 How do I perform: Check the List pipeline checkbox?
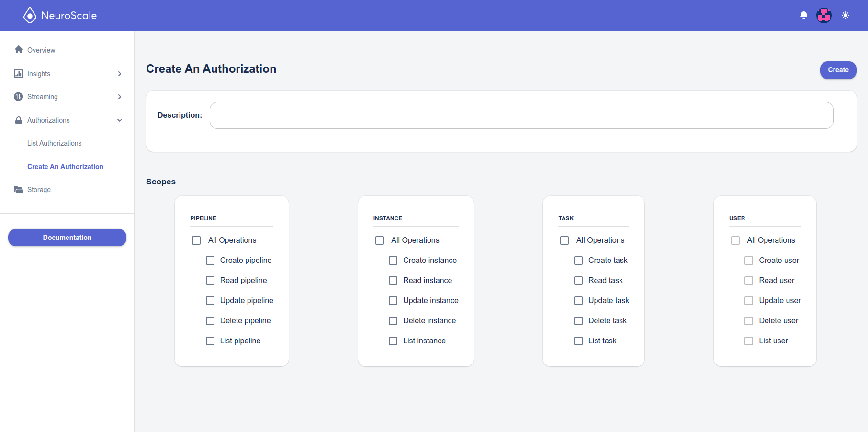210,341
